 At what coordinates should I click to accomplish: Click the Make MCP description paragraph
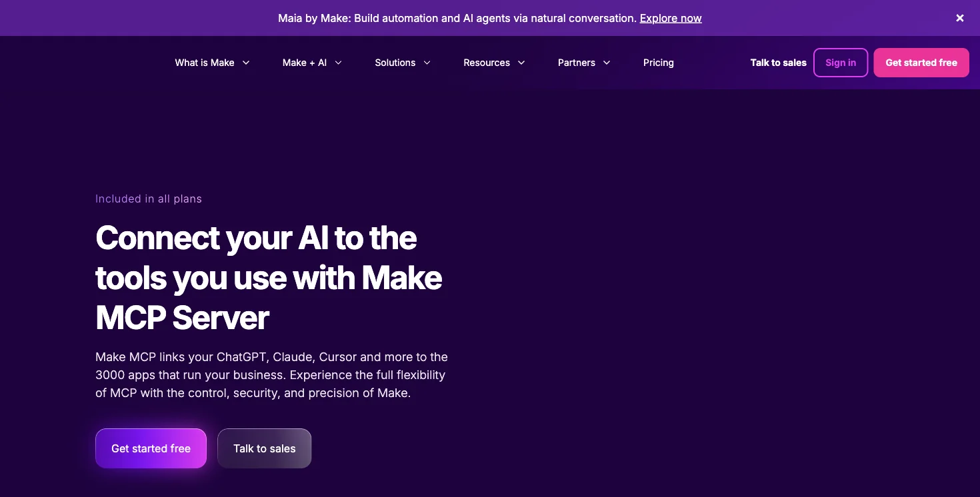click(271, 375)
